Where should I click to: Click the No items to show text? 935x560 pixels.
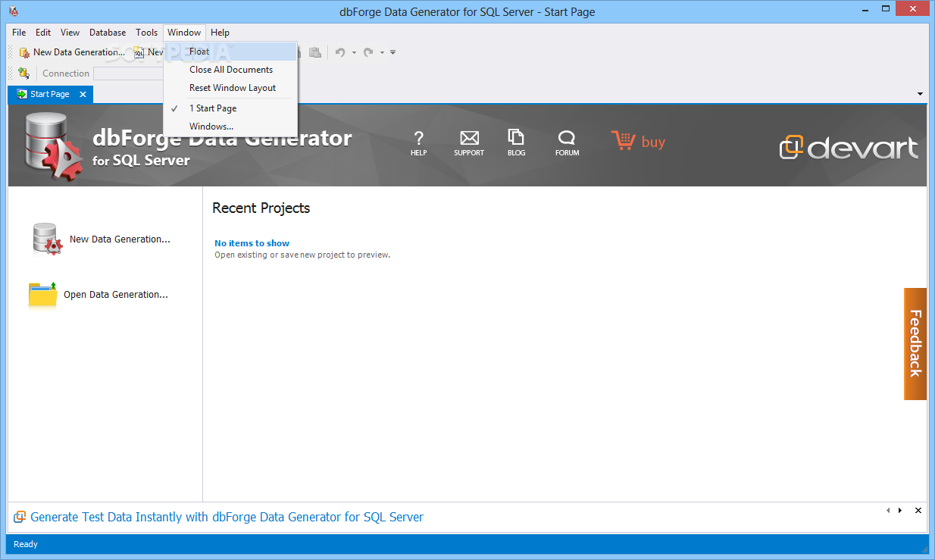click(x=252, y=243)
